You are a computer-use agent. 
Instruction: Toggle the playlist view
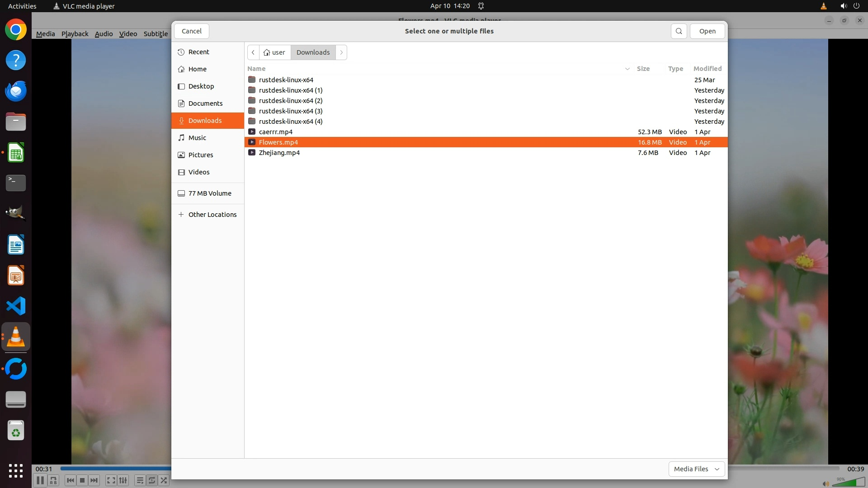140,480
